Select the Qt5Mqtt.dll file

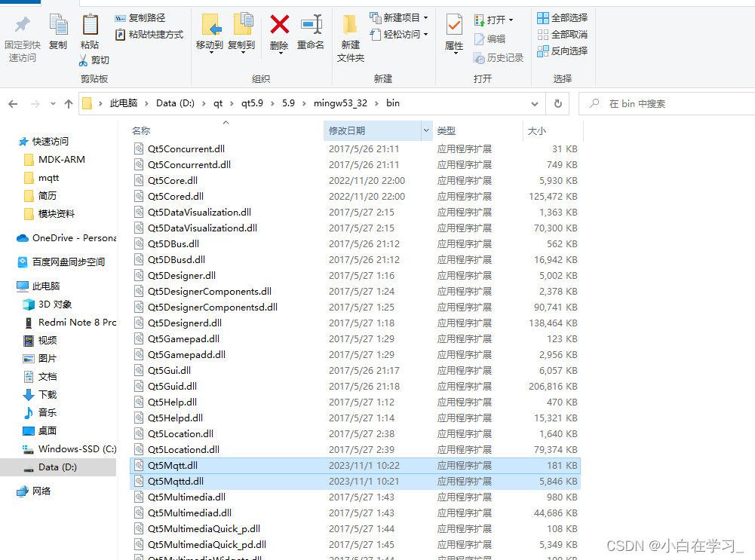click(x=354, y=466)
